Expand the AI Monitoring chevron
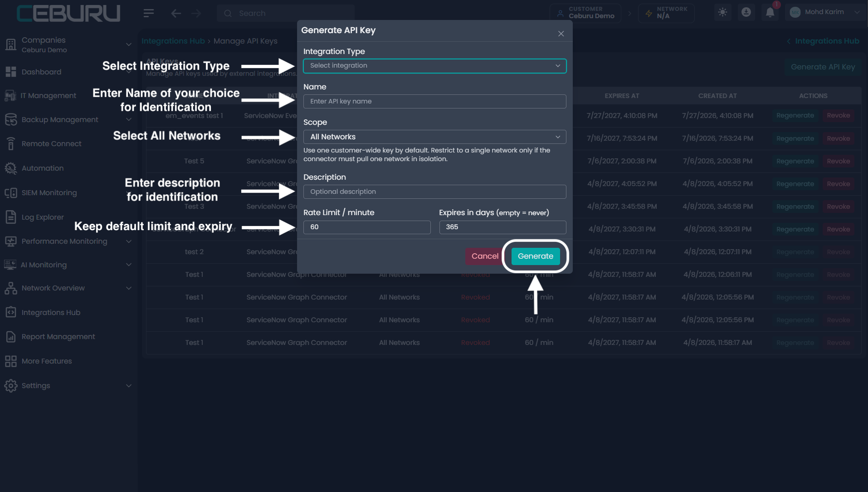 [129, 265]
